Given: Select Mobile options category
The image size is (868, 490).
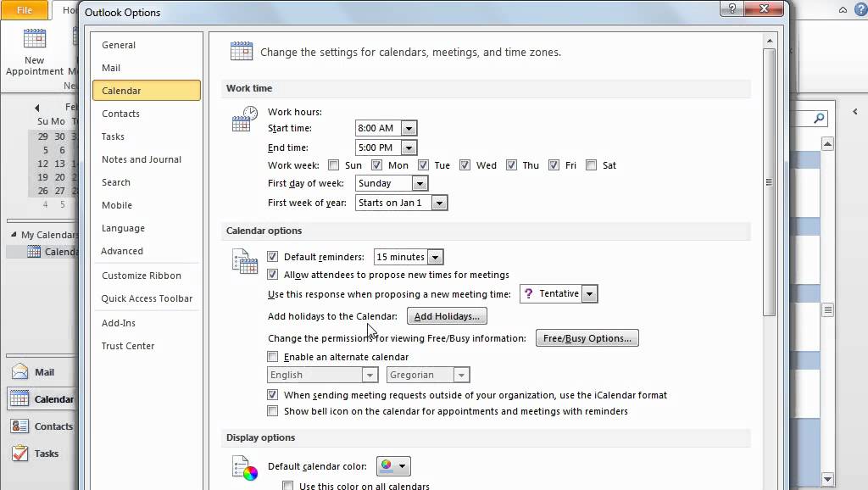Looking at the screenshot, I should click(147, 205).
